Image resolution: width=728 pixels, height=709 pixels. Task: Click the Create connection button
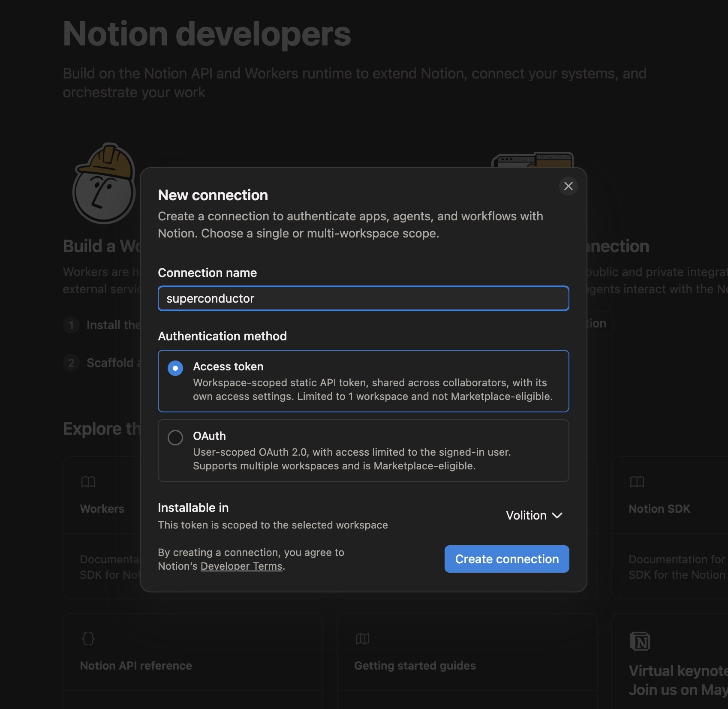(x=507, y=559)
